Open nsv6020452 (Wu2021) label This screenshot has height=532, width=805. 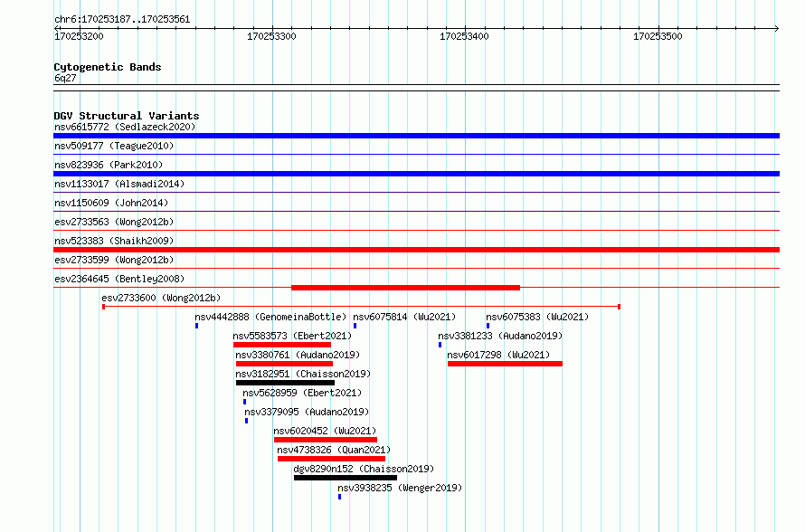click(325, 431)
